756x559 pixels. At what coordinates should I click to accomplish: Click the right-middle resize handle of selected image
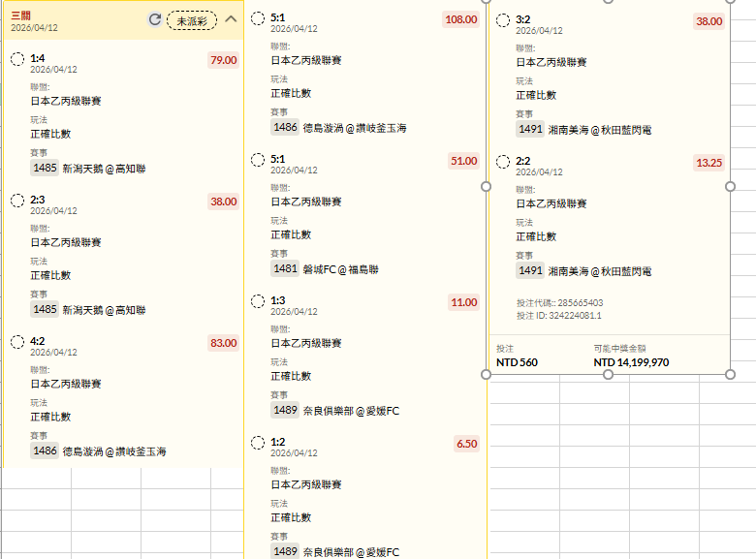coord(730,185)
